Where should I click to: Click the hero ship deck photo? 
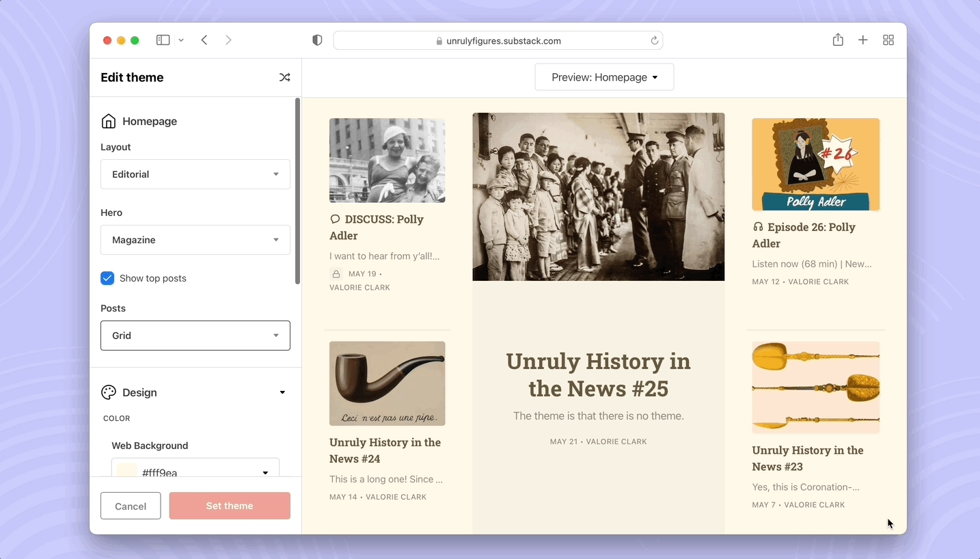tap(599, 197)
